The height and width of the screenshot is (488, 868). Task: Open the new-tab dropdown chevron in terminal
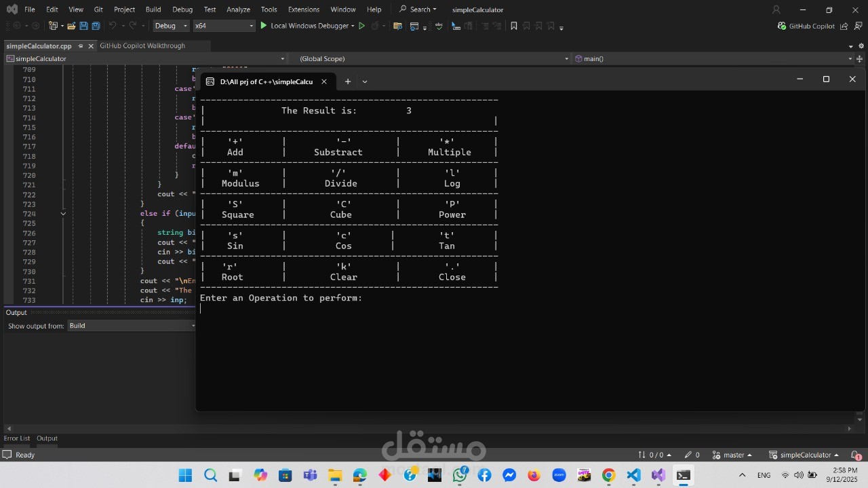click(365, 81)
